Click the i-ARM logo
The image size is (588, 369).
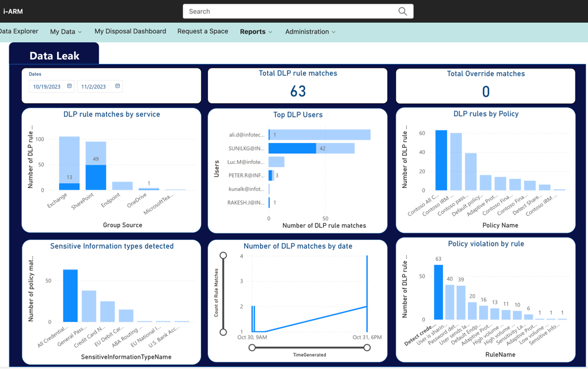pos(12,11)
